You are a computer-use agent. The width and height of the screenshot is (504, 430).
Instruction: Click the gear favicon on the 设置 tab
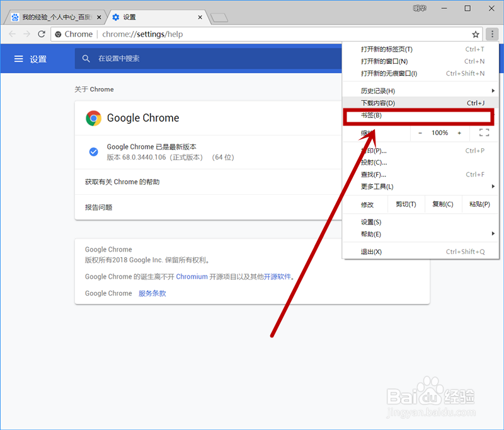coord(115,17)
